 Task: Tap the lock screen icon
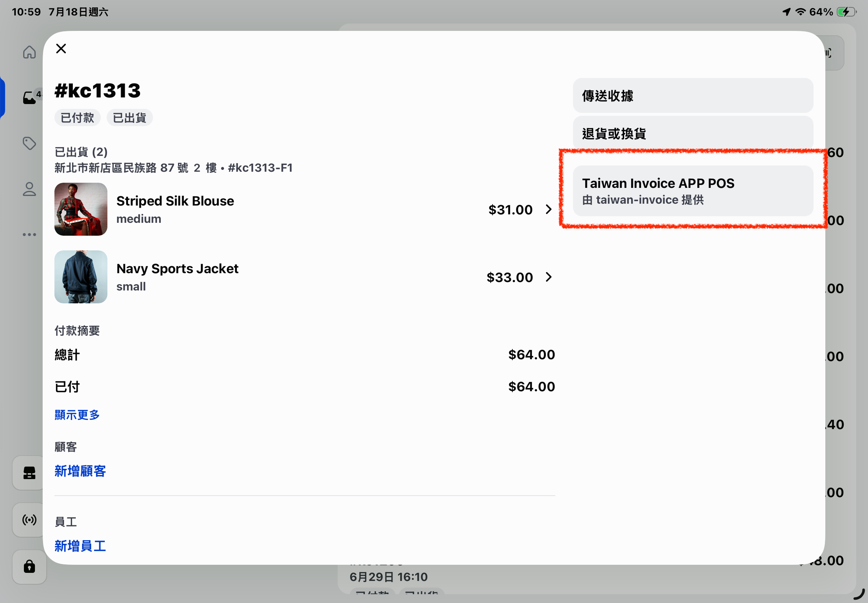(29, 567)
